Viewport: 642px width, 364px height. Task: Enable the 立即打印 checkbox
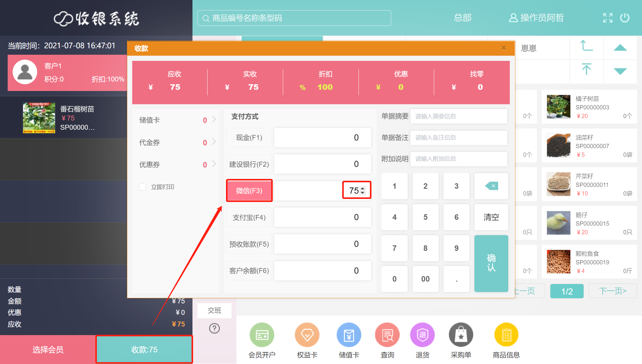point(143,187)
